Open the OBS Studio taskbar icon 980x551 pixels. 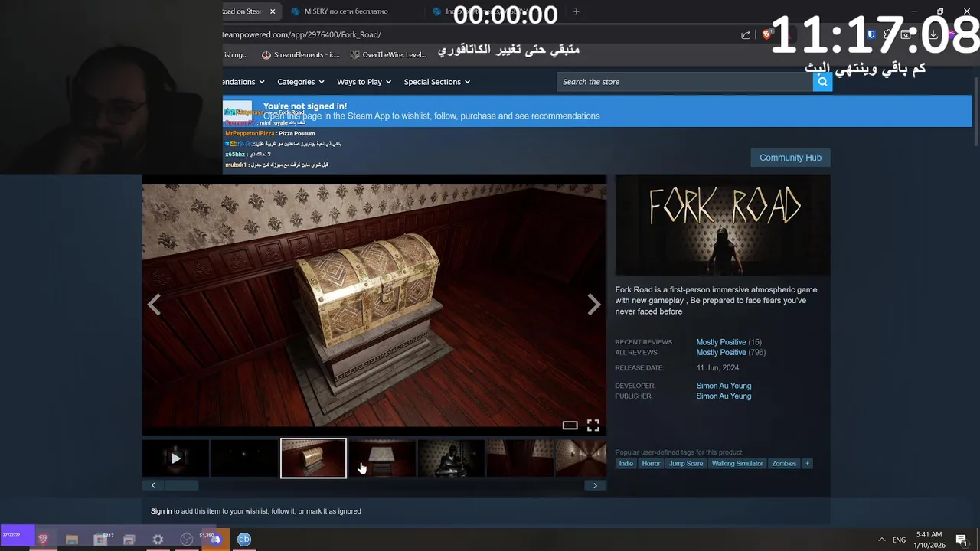click(x=187, y=540)
